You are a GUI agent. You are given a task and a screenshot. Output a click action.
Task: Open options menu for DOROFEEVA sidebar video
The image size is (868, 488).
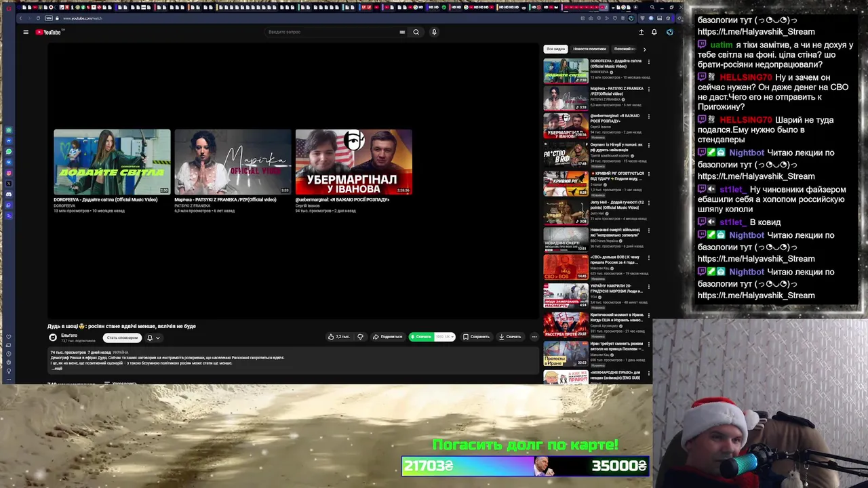(x=649, y=62)
